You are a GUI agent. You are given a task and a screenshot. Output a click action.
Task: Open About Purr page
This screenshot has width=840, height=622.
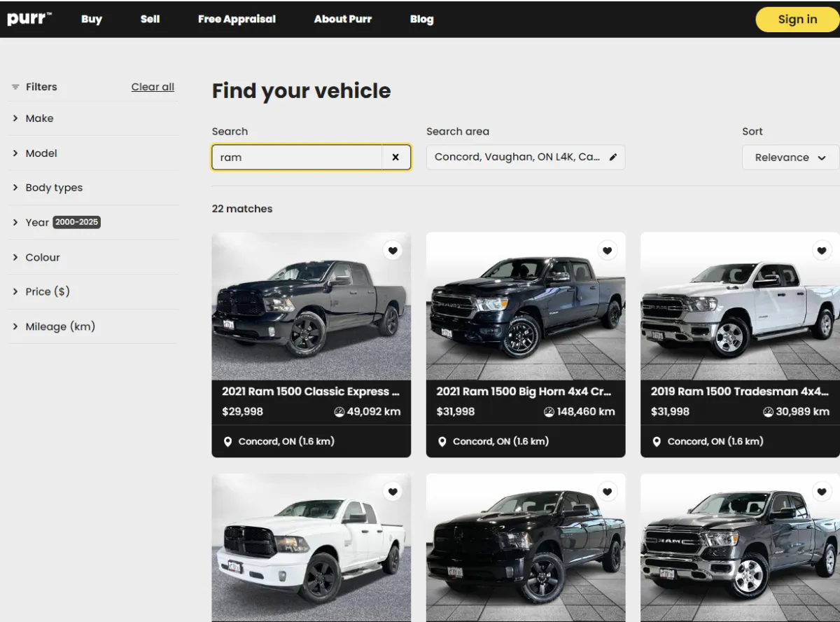click(x=343, y=19)
